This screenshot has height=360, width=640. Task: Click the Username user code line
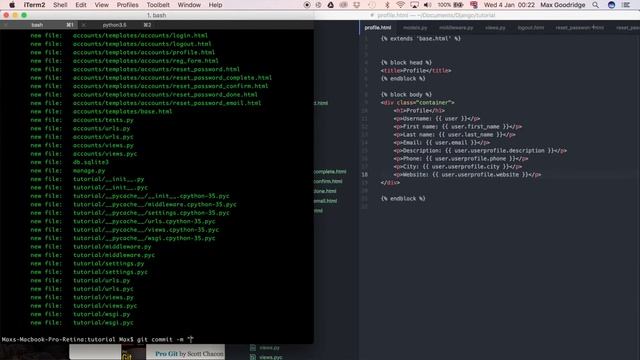pyautogui.click(x=437, y=118)
